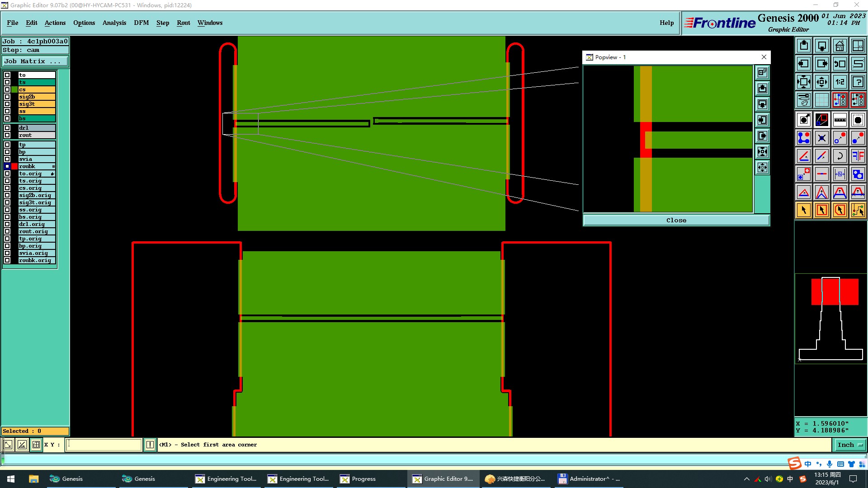Viewport: 868px width, 488px height.
Task: Open the DFM menu
Action: 141,23
